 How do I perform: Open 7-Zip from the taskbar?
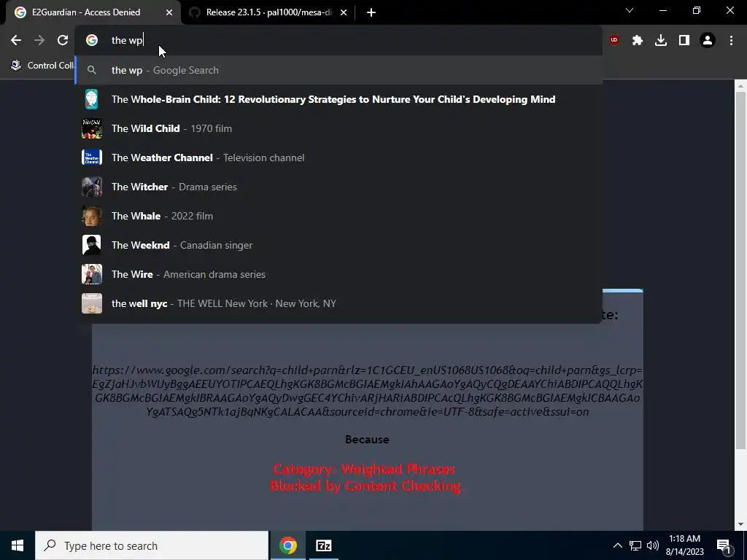click(x=323, y=545)
